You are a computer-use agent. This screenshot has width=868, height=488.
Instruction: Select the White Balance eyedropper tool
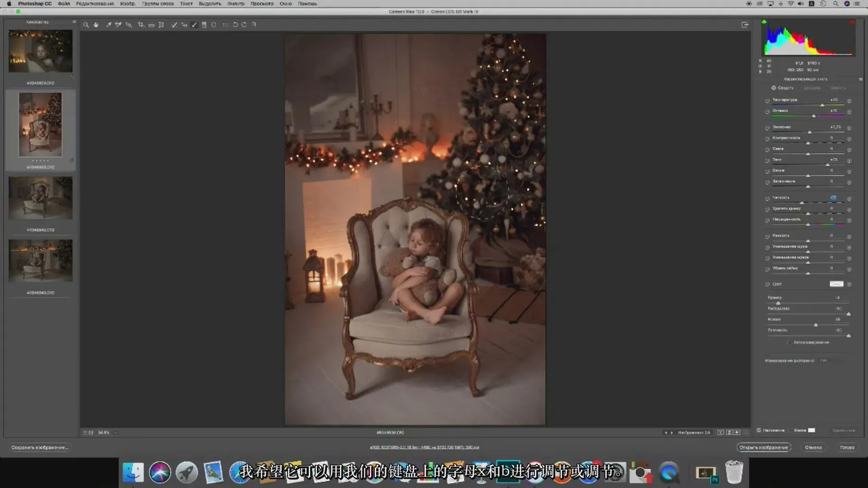click(x=108, y=25)
